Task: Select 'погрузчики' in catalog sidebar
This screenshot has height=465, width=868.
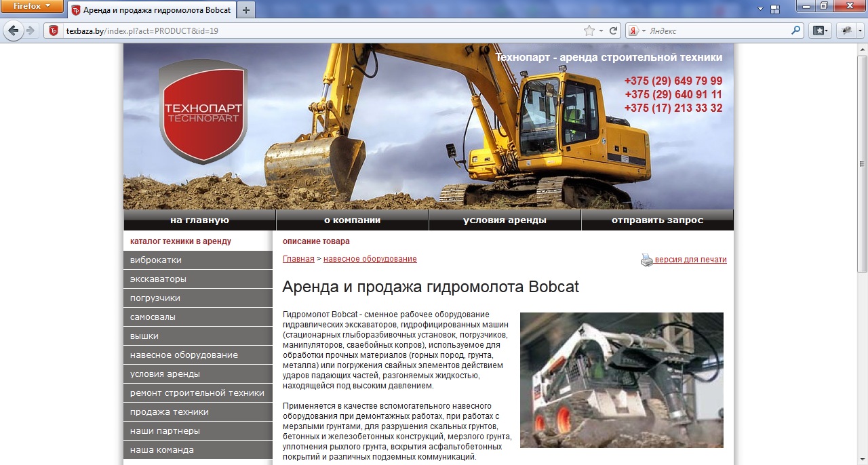Action: pos(198,298)
